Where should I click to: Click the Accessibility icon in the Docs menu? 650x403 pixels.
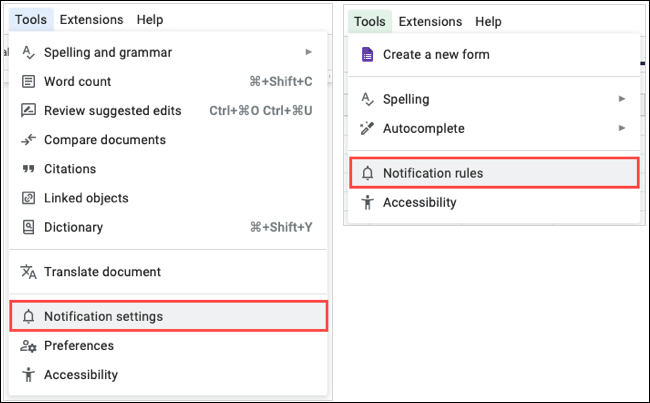coord(28,375)
